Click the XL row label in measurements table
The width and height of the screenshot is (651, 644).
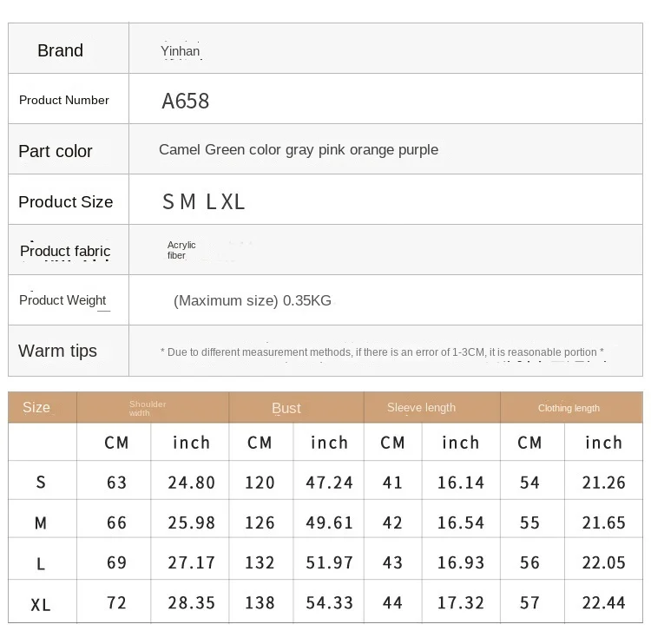41,605
